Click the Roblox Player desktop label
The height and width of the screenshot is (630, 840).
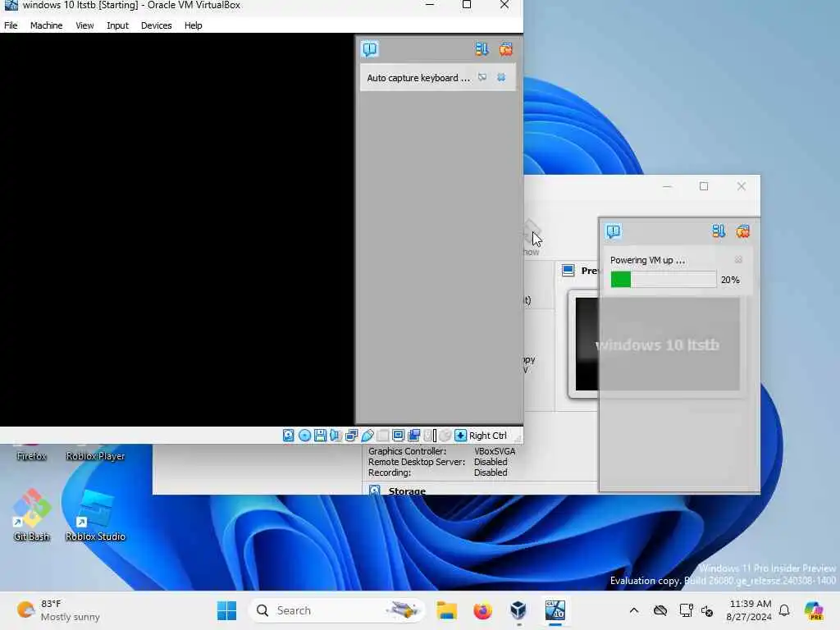95,456
